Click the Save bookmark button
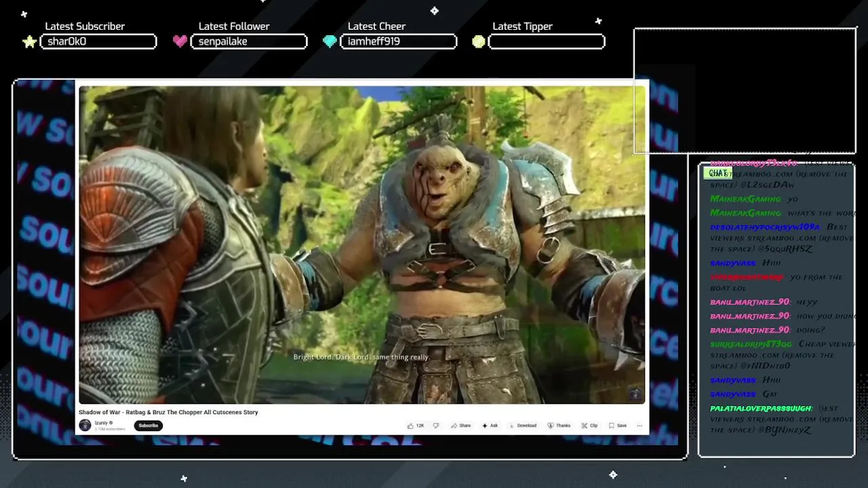The image size is (868, 488). (617, 426)
